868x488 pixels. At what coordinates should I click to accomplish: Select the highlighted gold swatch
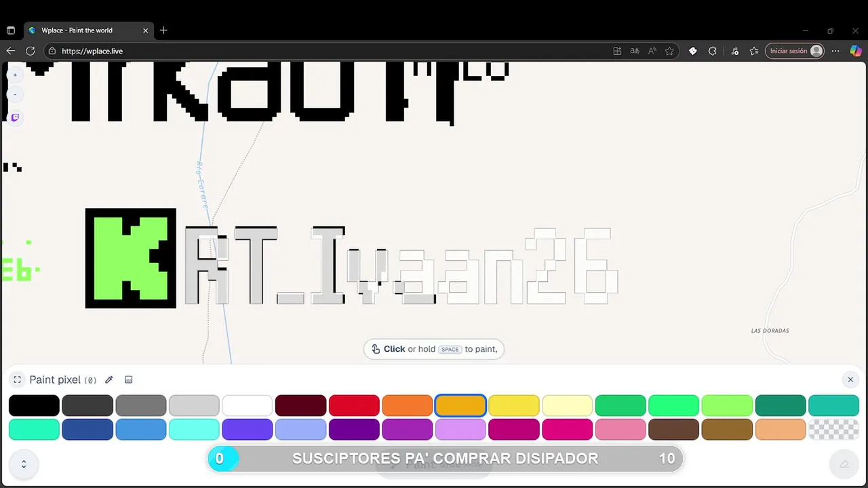click(460, 405)
